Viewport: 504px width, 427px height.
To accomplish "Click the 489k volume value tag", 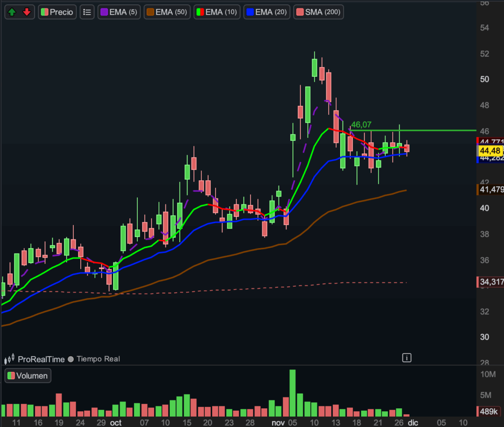I will click(490, 412).
